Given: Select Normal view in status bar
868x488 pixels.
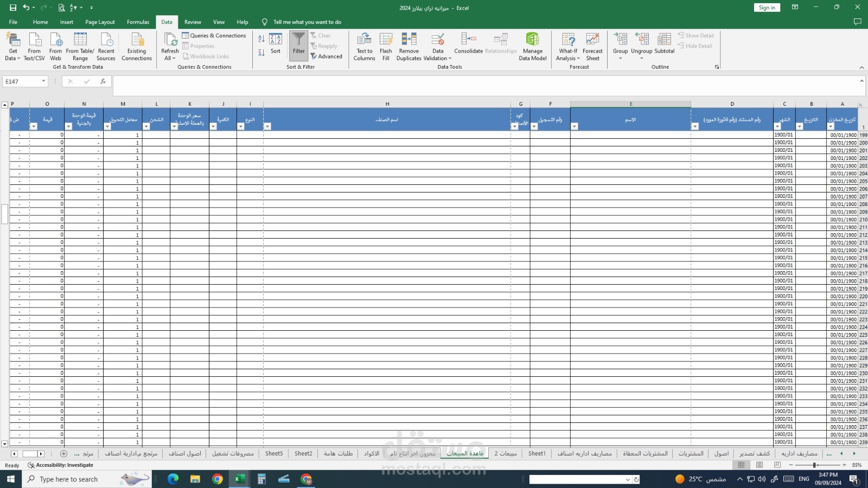Looking at the screenshot, I should click(741, 465).
